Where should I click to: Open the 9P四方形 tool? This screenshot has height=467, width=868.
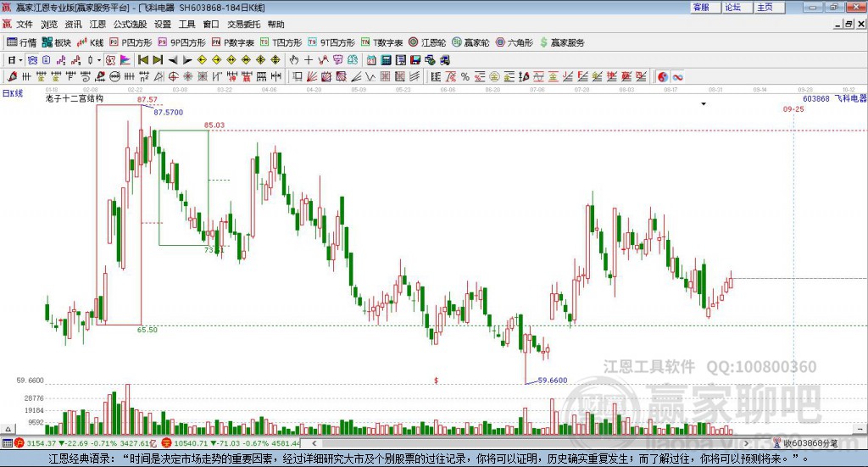(181, 42)
